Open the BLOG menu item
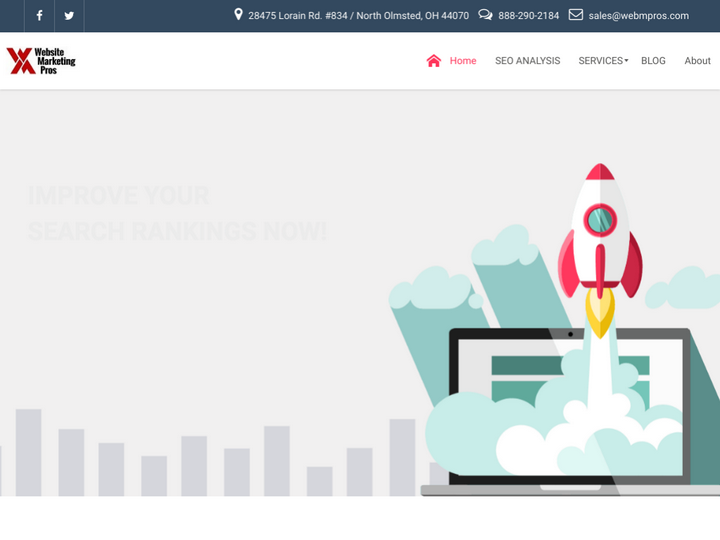 click(x=653, y=61)
